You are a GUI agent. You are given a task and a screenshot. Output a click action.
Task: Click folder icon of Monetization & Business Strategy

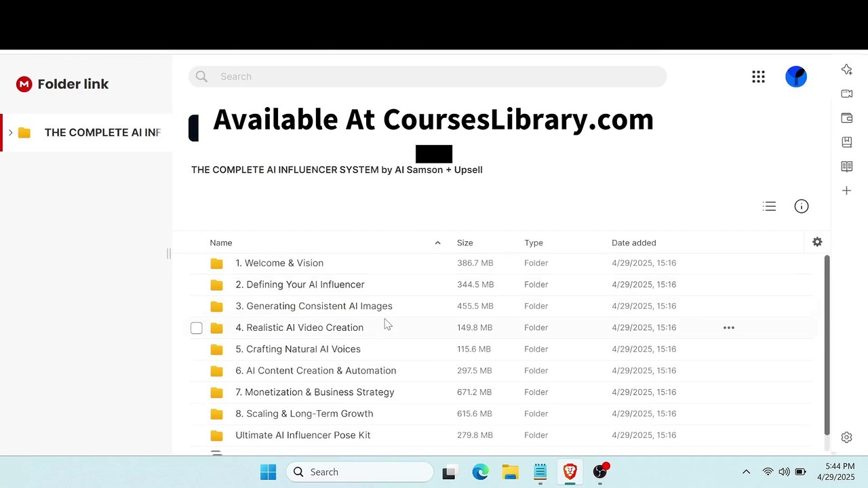coord(216,392)
